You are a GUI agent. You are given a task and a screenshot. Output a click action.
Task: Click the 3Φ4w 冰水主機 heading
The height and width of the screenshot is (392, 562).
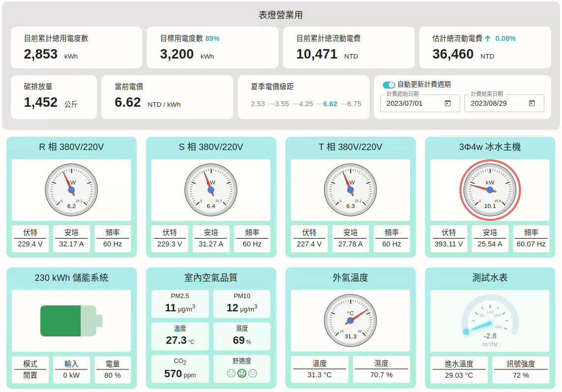click(490, 147)
